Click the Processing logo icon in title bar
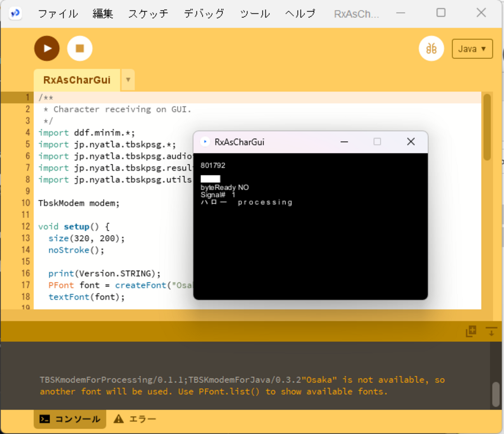The width and height of the screenshot is (504, 434). (x=15, y=13)
